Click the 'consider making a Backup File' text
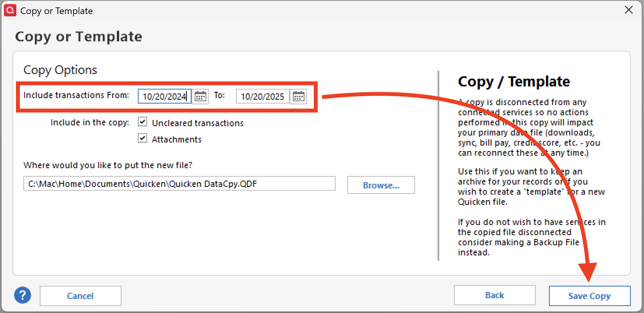This screenshot has width=644, height=313. (x=519, y=242)
